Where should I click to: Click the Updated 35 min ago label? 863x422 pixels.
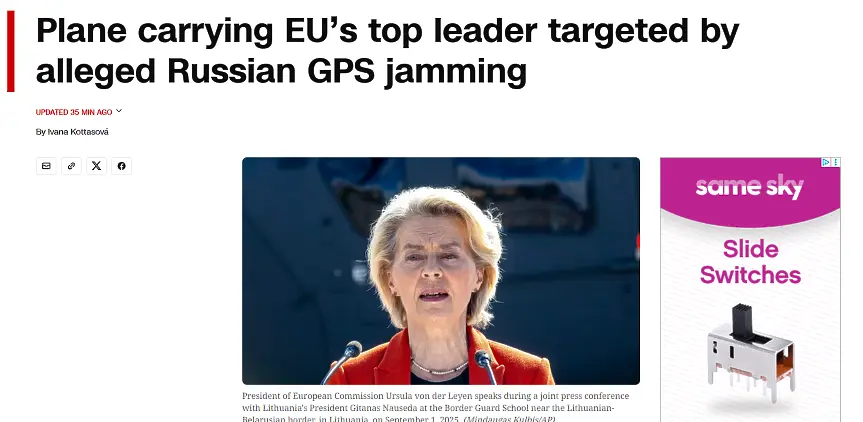pyautogui.click(x=74, y=112)
